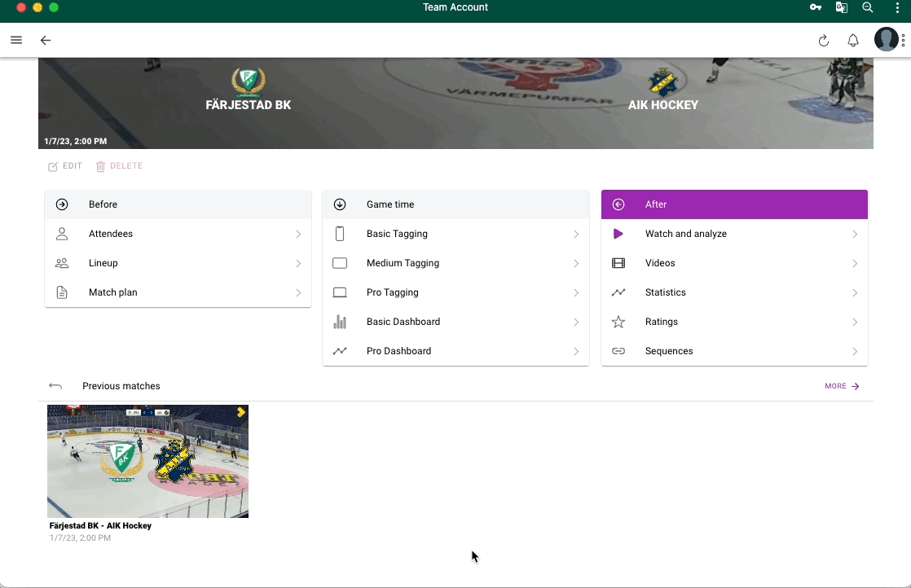Open the Attendees menu item
911x588 pixels.
[178, 234]
